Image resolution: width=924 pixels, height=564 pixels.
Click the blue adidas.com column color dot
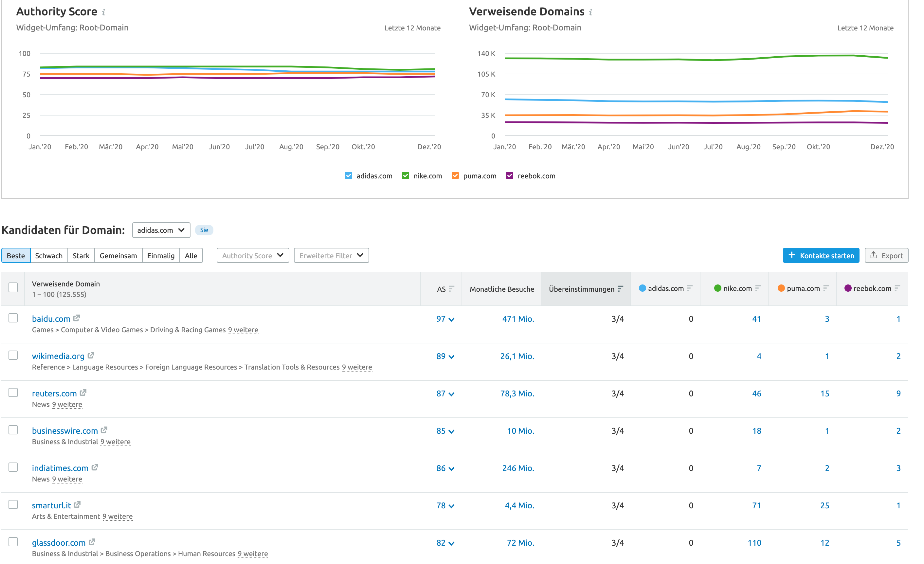point(643,288)
